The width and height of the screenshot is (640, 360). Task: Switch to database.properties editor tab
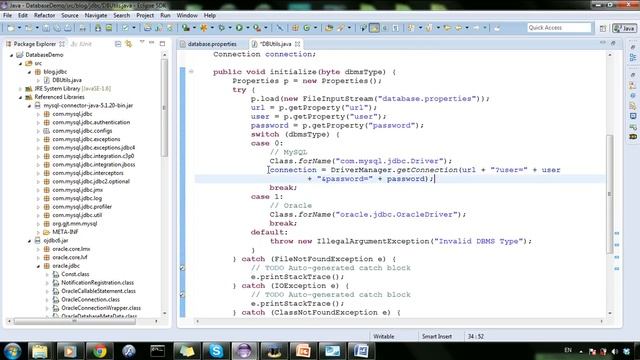click(x=211, y=44)
